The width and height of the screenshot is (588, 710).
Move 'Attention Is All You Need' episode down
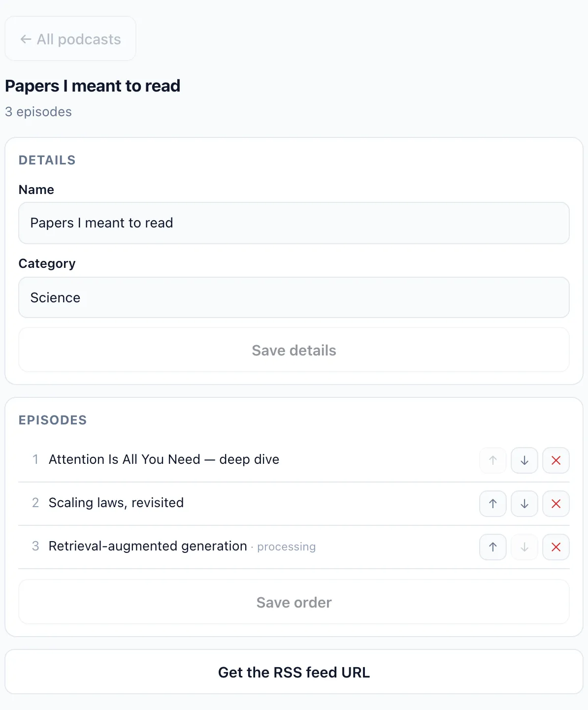524,460
